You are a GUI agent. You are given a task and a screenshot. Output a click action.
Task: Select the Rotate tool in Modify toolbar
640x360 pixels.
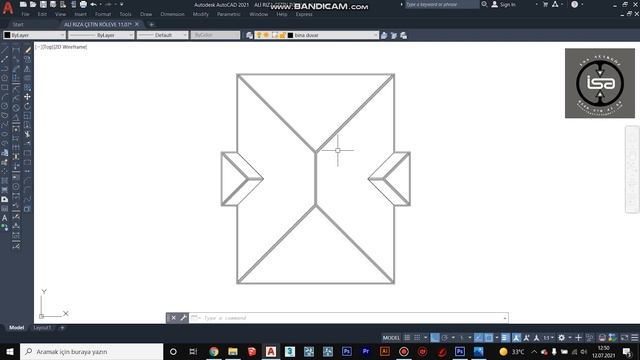[27, 106]
